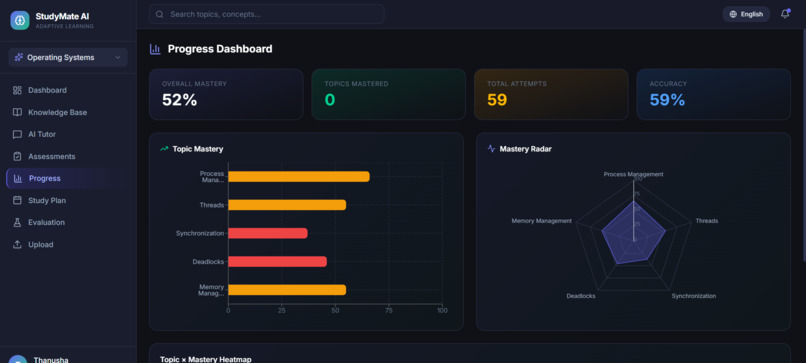
Task: Click the Mastery Radar pulse icon
Action: click(491, 149)
